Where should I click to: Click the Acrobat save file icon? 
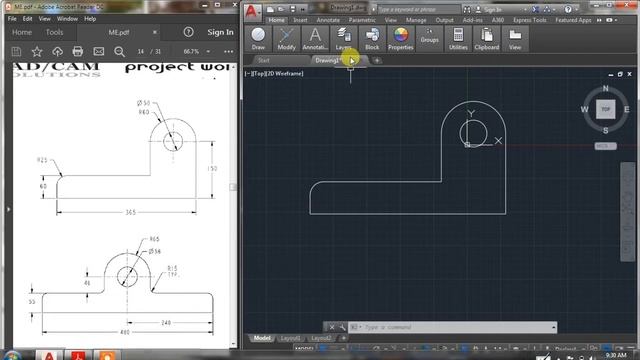16,51
